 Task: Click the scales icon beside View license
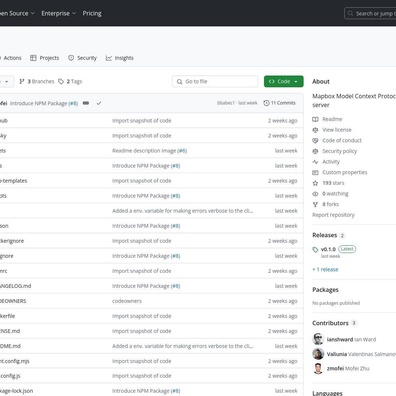(315, 130)
